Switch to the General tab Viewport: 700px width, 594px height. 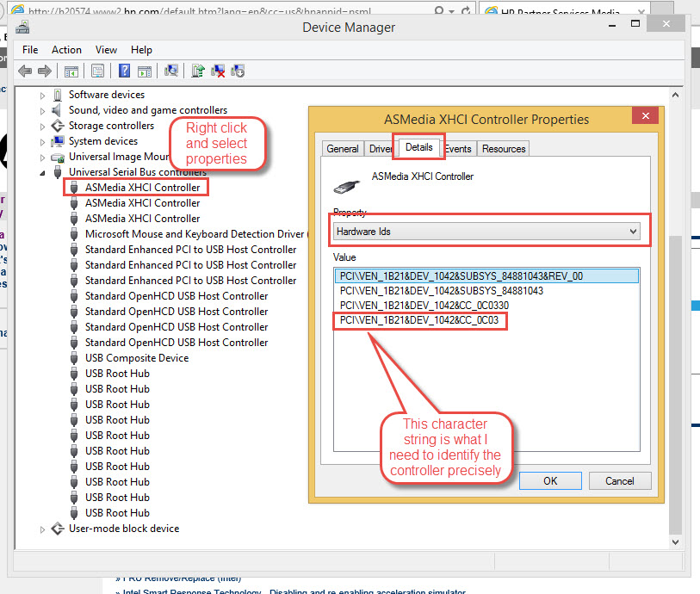[x=342, y=149]
